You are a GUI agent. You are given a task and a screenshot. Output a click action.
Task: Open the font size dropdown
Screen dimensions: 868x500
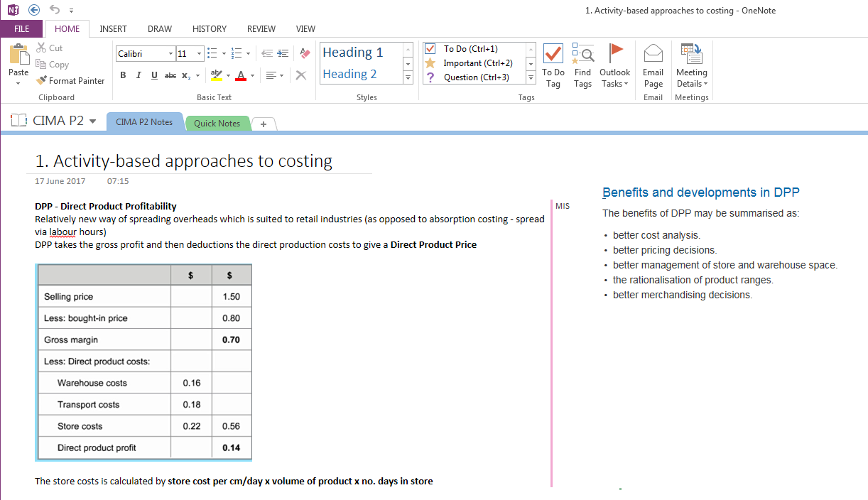pos(200,54)
